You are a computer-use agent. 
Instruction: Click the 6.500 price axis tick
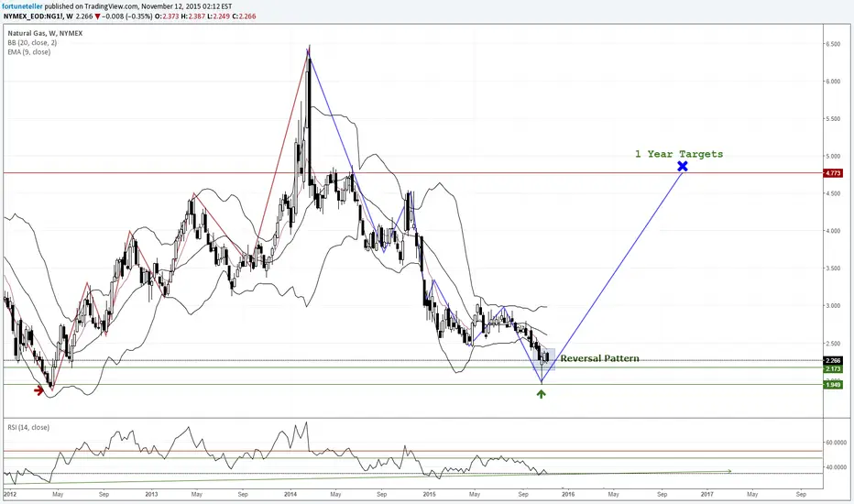833,44
